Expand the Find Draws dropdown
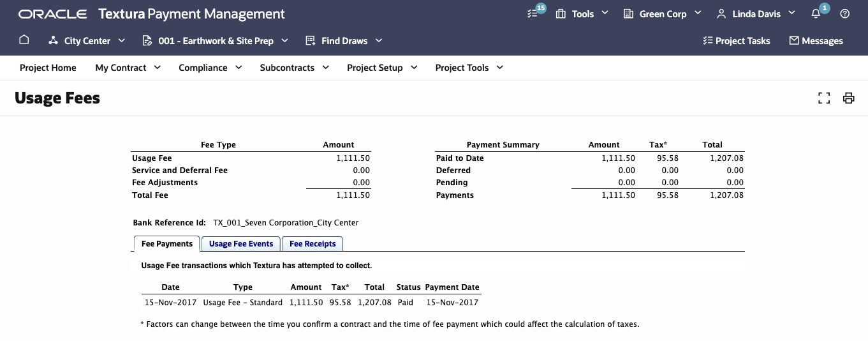Viewport: 868px width, 341px height. coord(344,40)
